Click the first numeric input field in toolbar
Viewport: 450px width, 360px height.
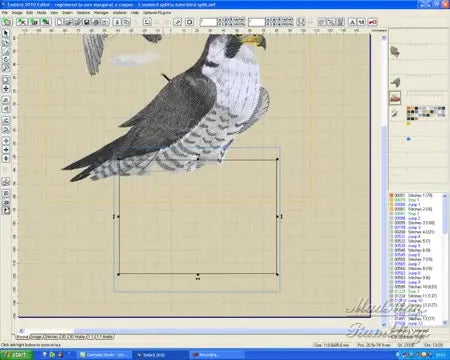coord(208,22)
